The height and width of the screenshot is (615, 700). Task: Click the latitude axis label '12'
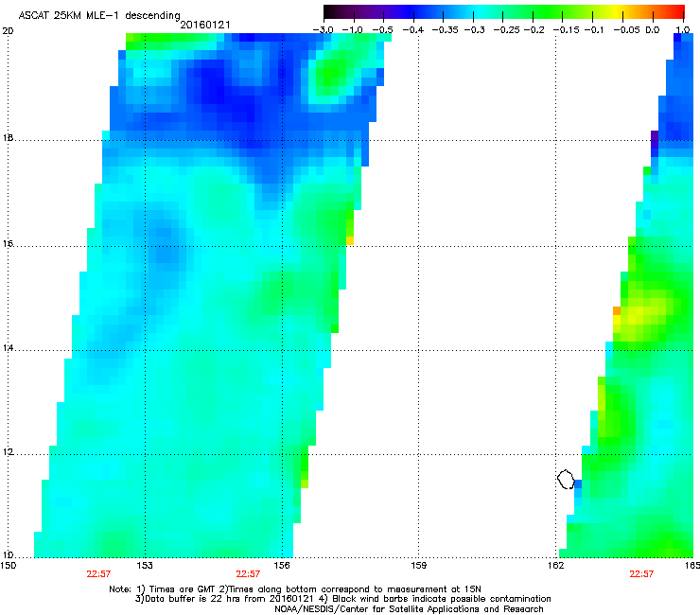8,452
